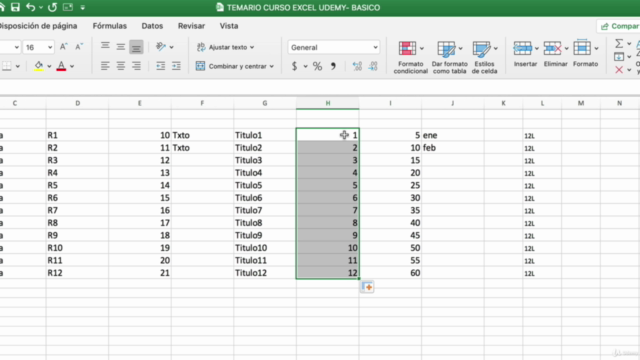Open the undo history dropdown arrow
Image resolution: width=640 pixels, height=360 pixels.
(x=41, y=8)
